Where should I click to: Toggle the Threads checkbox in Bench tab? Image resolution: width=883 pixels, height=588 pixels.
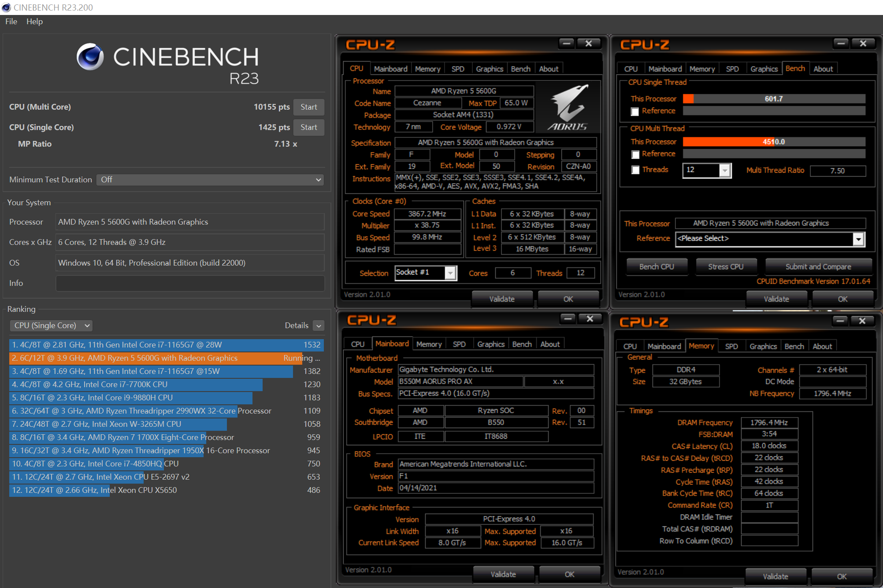pyautogui.click(x=635, y=170)
